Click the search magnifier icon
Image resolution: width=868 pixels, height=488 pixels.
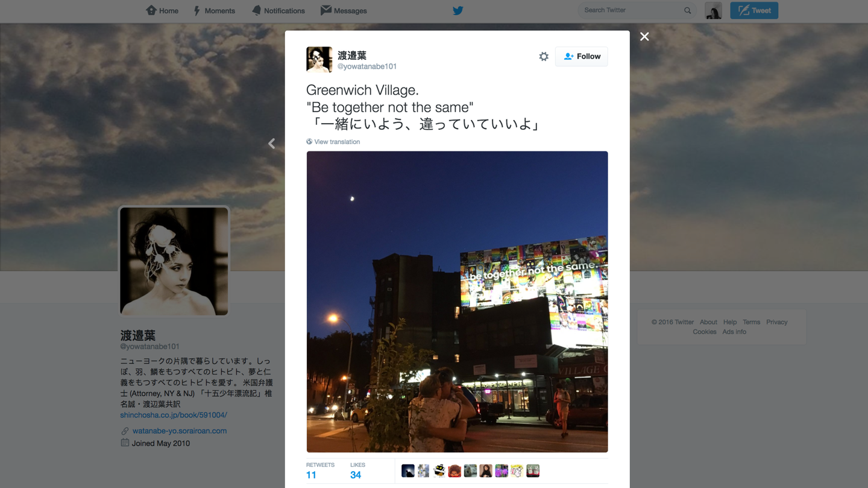click(x=687, y=10)
